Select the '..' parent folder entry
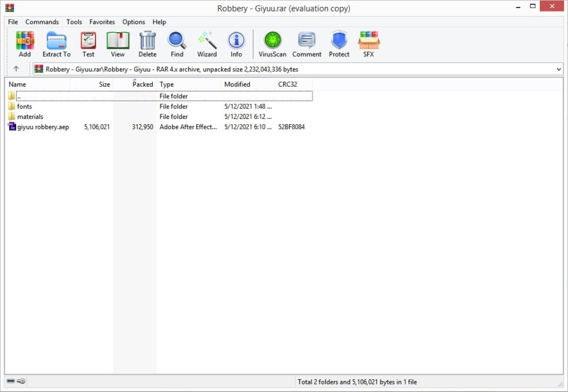The image size is (568, 392). pyautogui.click(x=159, y=96)
